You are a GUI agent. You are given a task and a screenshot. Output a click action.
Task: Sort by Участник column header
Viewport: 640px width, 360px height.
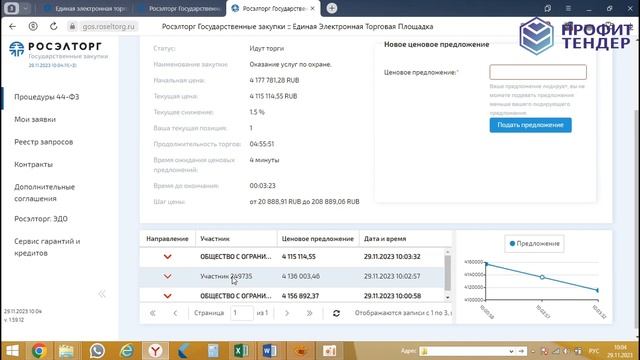(x=236, y=239)
